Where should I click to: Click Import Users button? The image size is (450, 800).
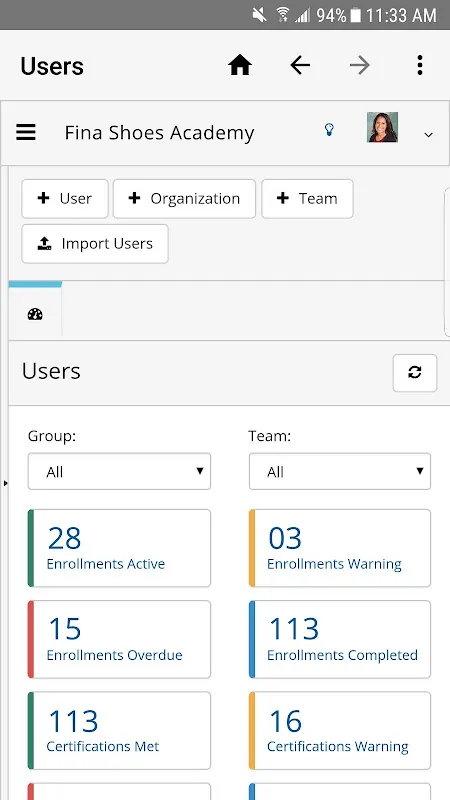click(x=95, y=244)
